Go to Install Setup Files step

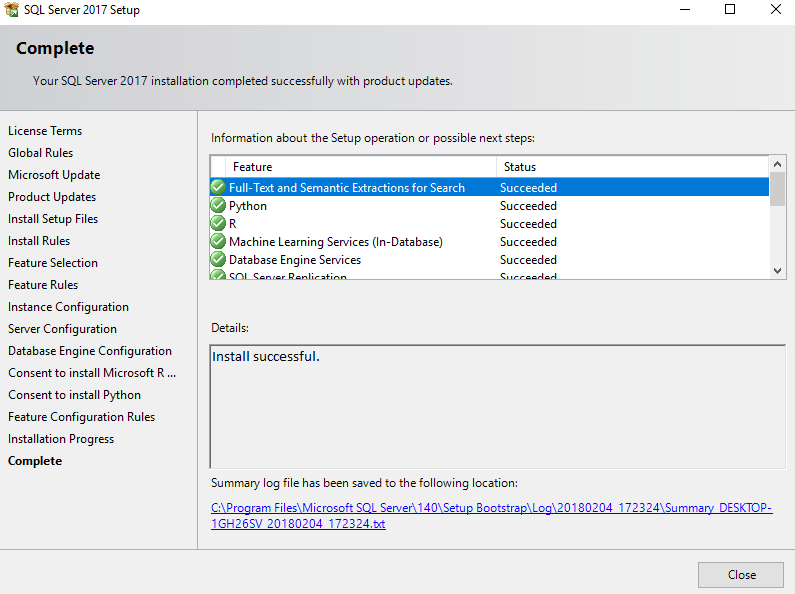coord(53,219)
